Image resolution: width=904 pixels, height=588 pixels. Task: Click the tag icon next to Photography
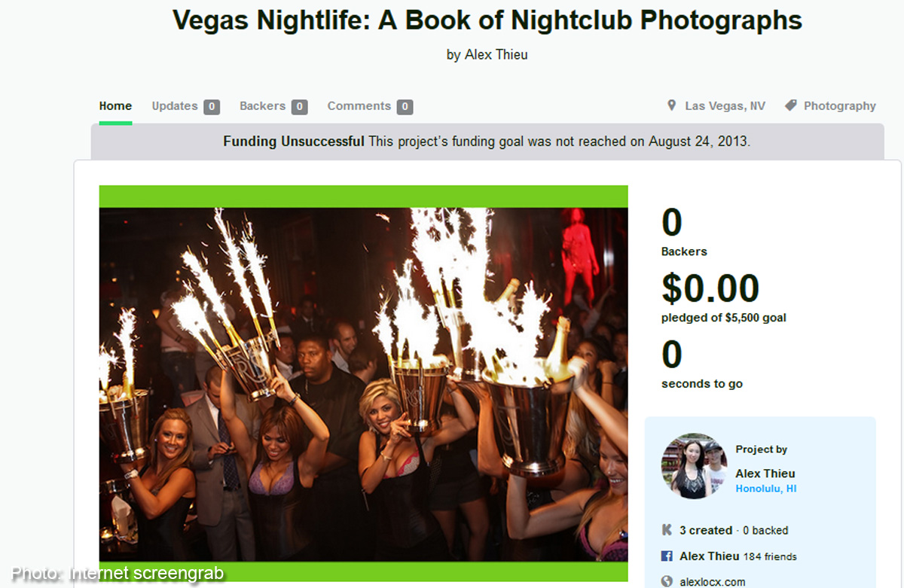tap(790, 105)
